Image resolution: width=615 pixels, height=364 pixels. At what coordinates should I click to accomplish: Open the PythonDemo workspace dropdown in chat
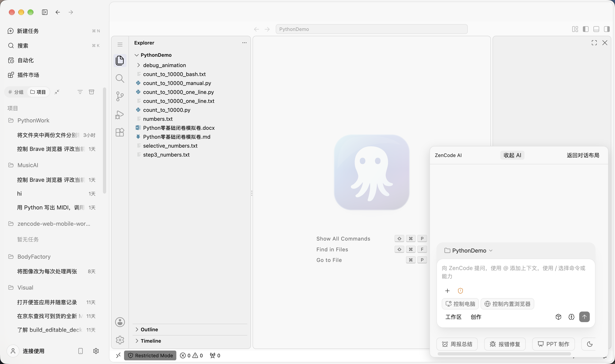[469, 251]
